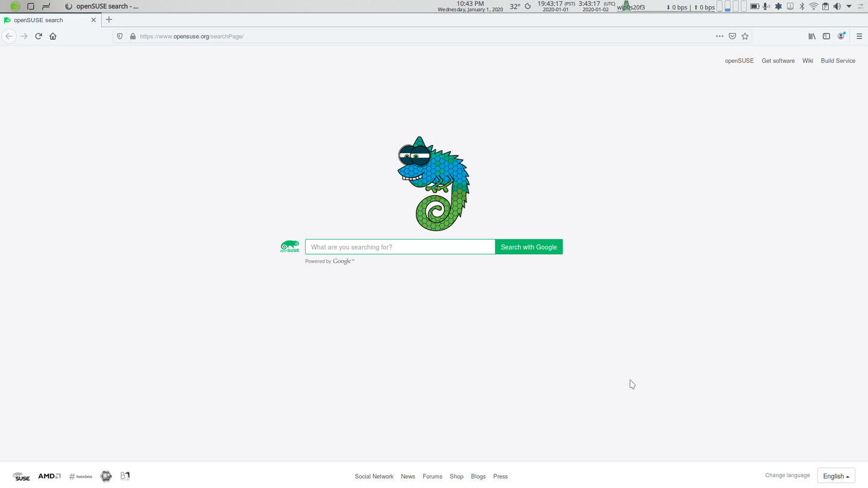Go to the Firefox home page
Viewport: 868px width, 488px height.
(x=53, y=36)
